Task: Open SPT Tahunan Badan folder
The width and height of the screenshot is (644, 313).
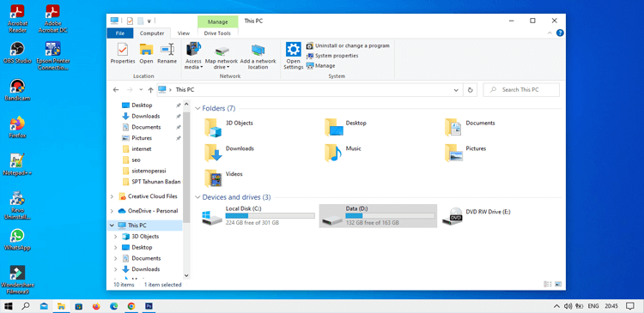Action: (x=151, y=182)
